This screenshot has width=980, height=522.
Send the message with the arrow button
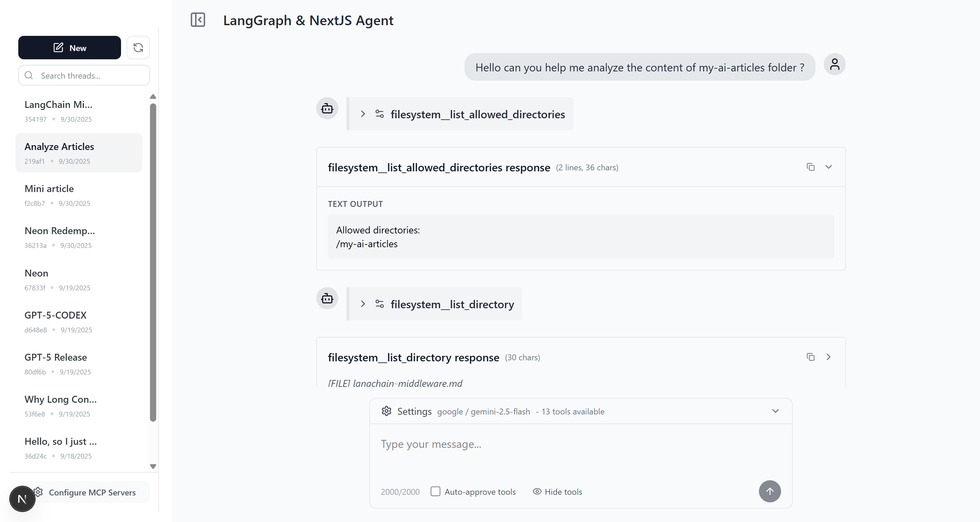770,491
